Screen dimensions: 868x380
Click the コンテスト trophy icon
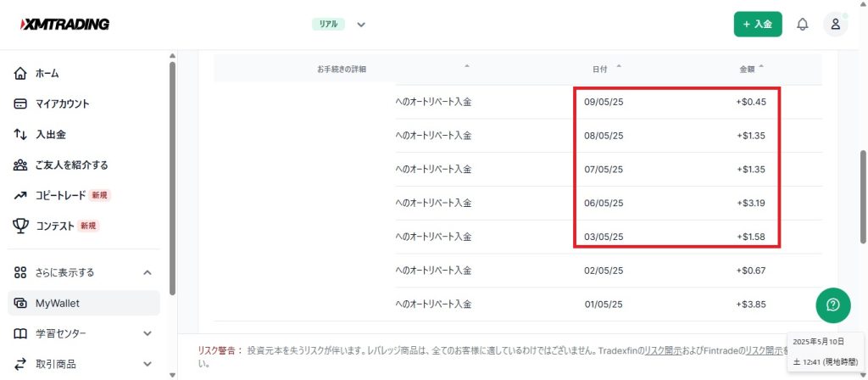(21, 226)
